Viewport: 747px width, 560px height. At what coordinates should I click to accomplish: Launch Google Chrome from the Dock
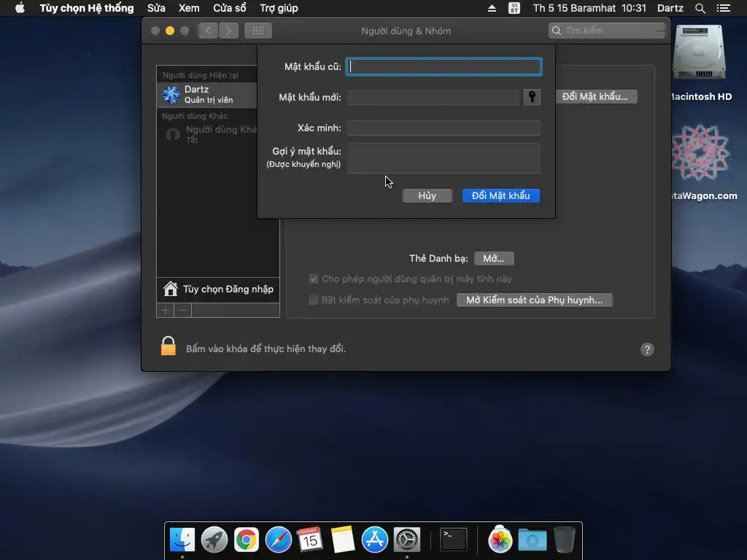tap(247, 540)
